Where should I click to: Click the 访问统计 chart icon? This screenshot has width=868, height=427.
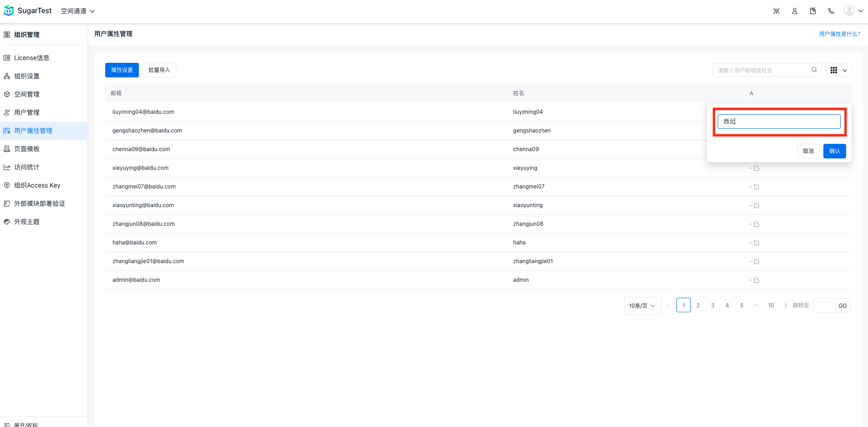[7, 167]
